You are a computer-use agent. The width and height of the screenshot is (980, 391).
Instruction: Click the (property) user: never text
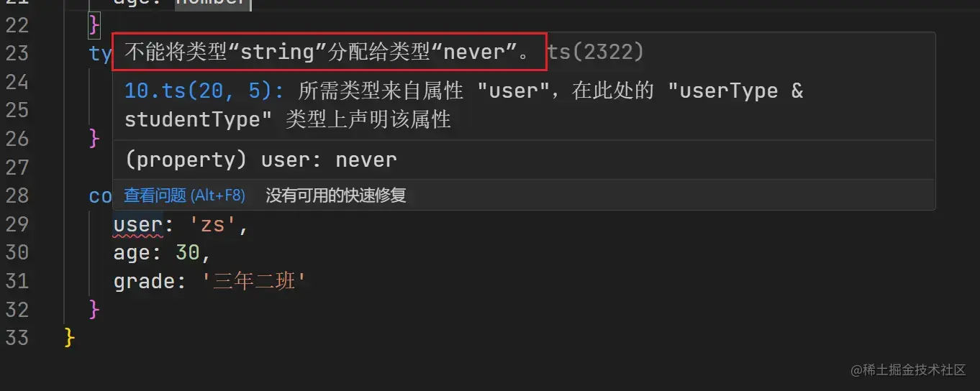click(260, 160)
